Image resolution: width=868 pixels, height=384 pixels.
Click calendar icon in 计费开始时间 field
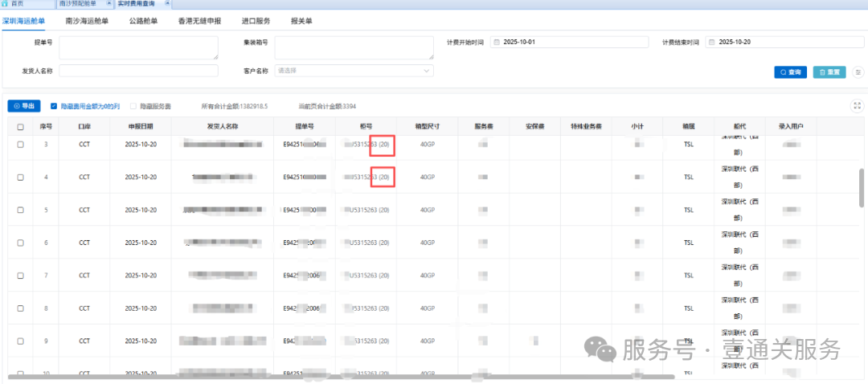[496, 42]
